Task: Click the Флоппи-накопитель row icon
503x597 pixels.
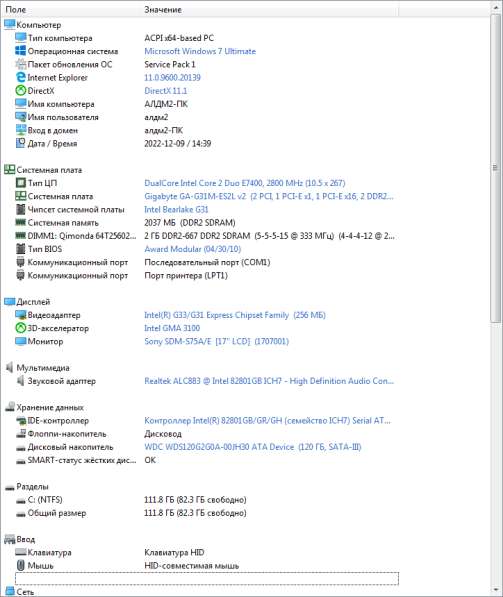Action: coord(20,433)
